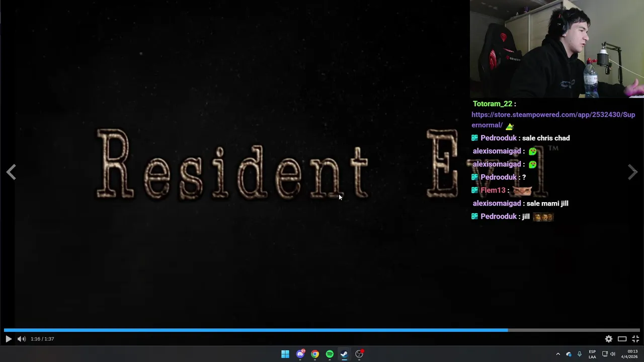Go to the next media item arrow

pyautogui.click(x=632, y=172)
